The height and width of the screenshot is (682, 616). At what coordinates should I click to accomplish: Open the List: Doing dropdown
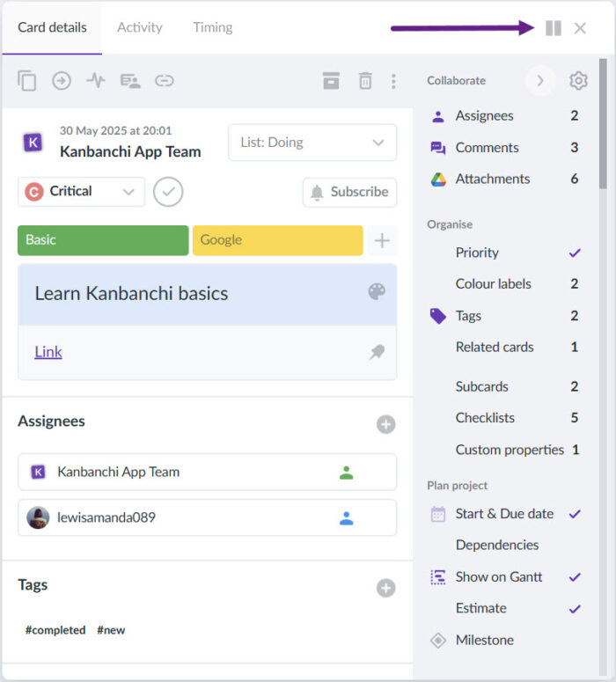tap(312, 143)
